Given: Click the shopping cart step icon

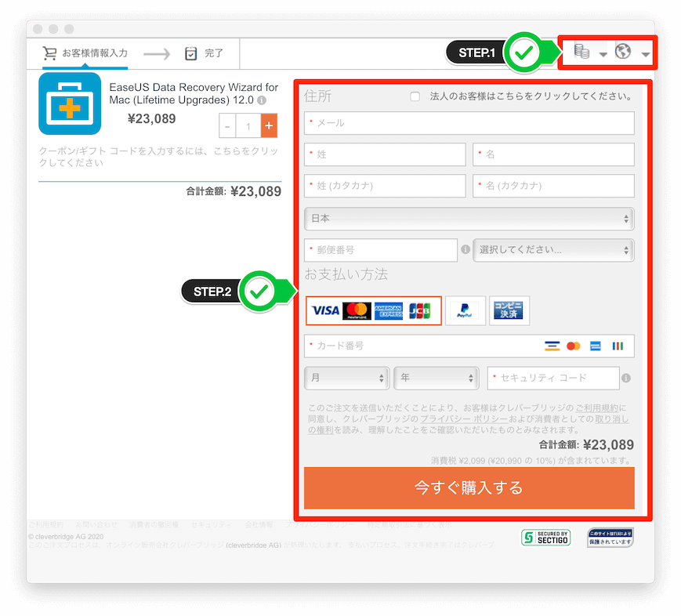Looking at the screenshot, I should point(49,53).
